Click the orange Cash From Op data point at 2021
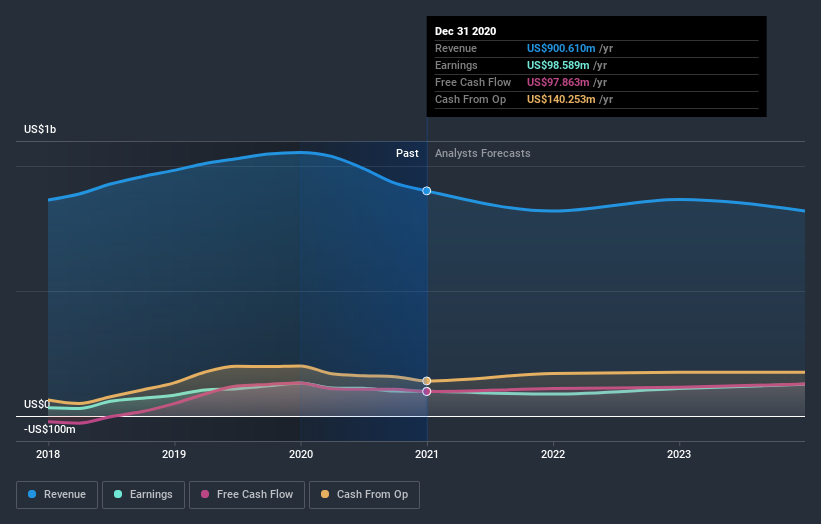The width and height of the screenshot is (821, 524). pyautogui.click(x=427, y=381)
